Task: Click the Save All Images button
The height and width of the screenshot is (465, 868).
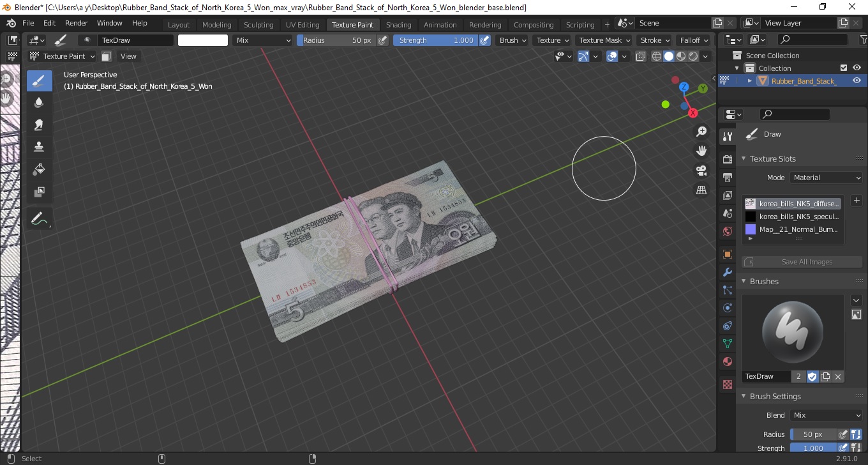Action: [x=802, y=262]
